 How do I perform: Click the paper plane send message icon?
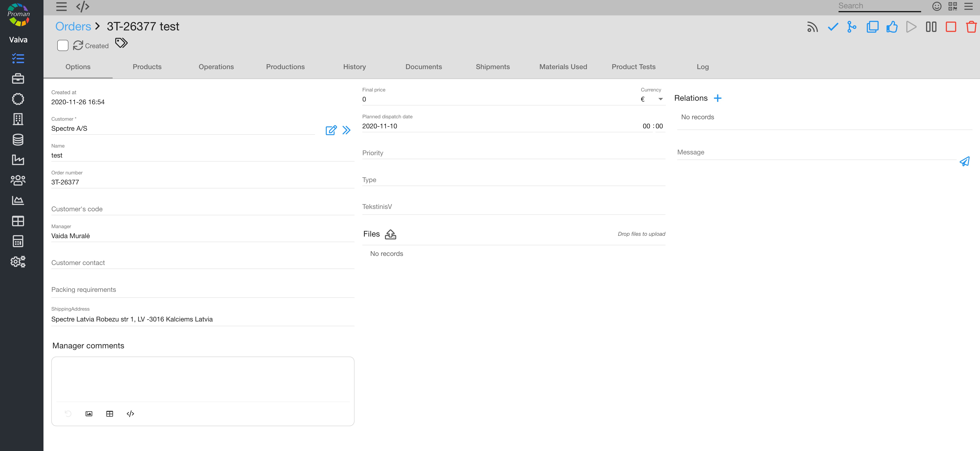pyautogui.click(x=964, y=162)
